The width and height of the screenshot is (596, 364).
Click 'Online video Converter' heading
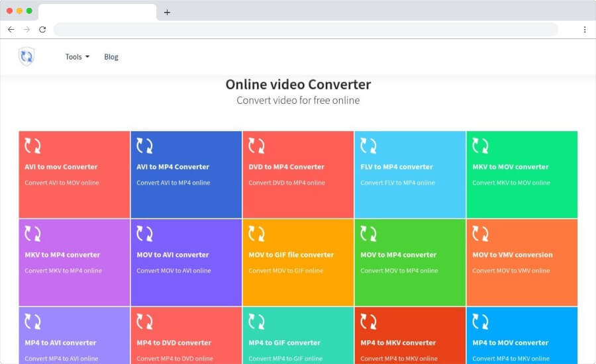point(298,84)
